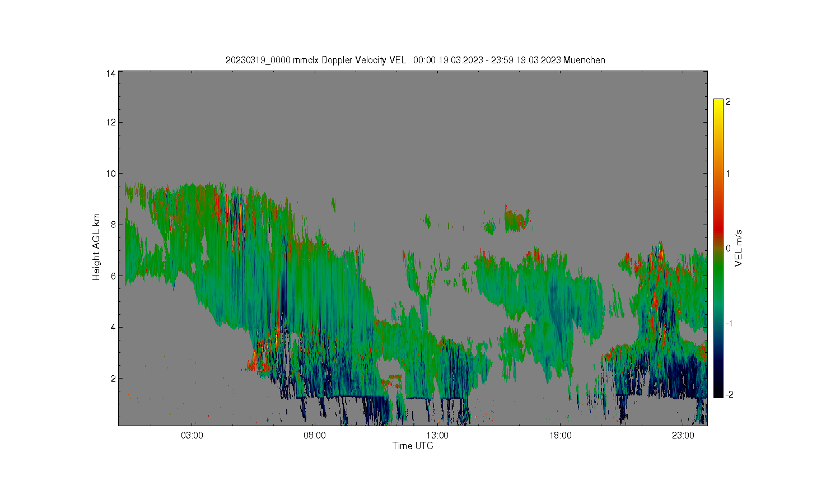Screen dimensions: 840x504
Task: Click the height axis label '14'
Action: click(111, 73)
